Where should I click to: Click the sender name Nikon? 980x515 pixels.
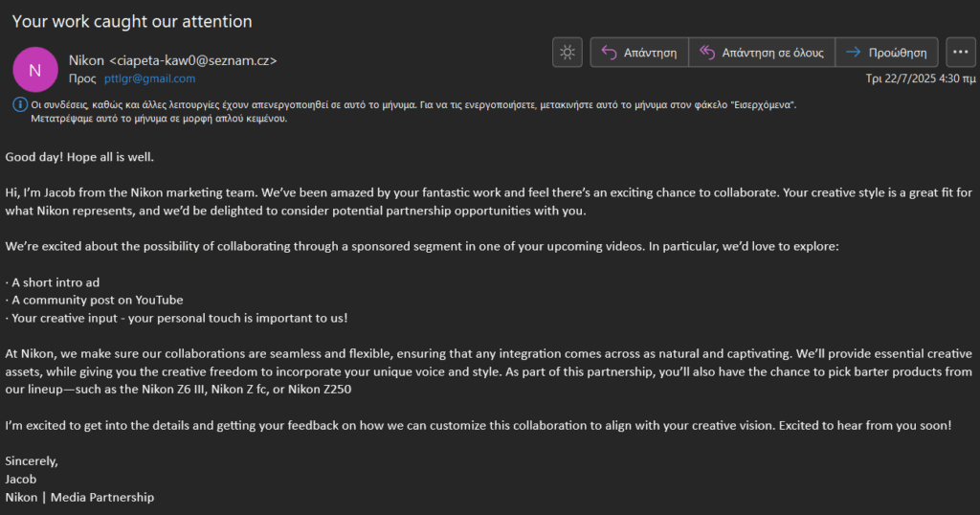coord(87,60)
